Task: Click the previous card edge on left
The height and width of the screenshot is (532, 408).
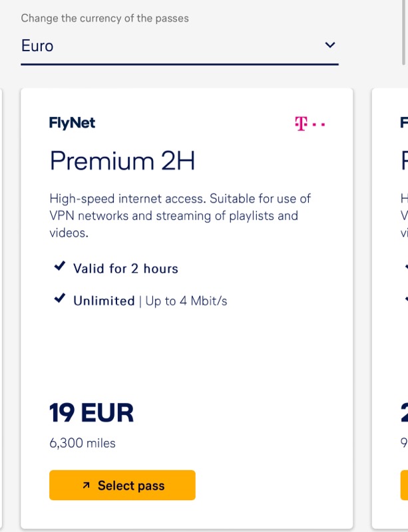Action: coord(1,308)
